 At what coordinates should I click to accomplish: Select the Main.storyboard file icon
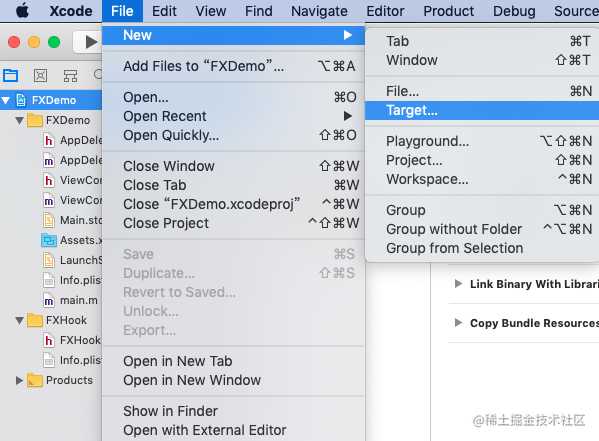[x=49, y=220]
